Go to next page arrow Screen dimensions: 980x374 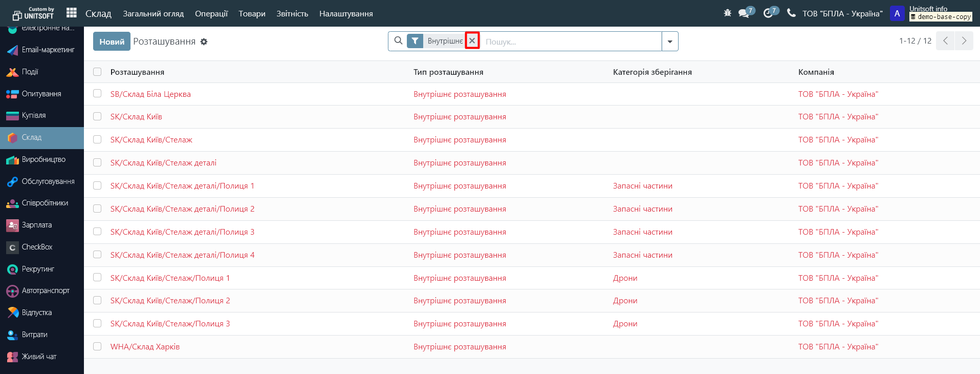pyautogui.click(x=964, y=41)
